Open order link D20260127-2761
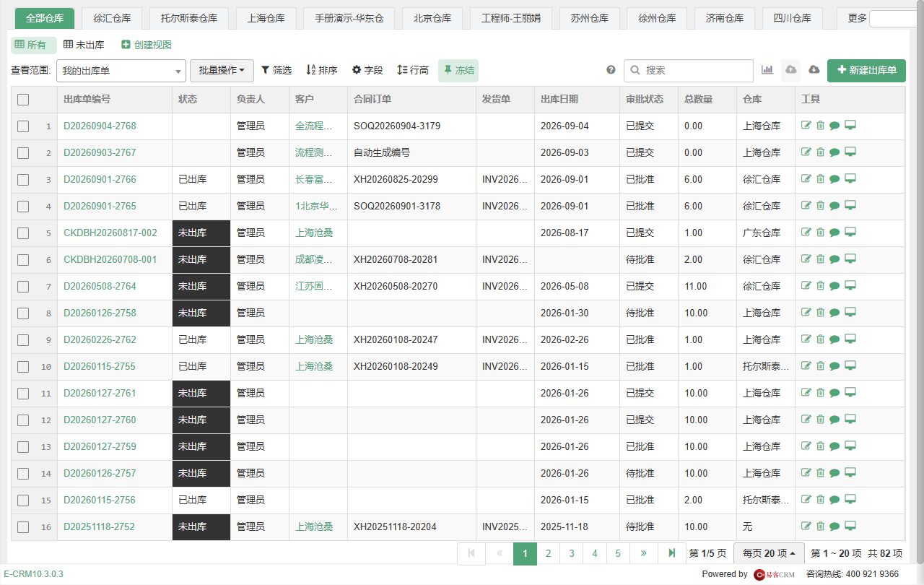Image resolution: width=924 pixels, height=585 pixels. [100, 393]
